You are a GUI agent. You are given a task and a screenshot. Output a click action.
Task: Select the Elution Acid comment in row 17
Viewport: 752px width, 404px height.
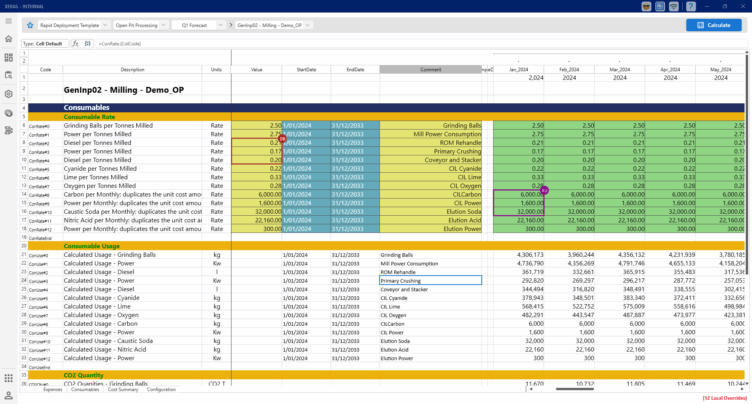tap(430, 220)
